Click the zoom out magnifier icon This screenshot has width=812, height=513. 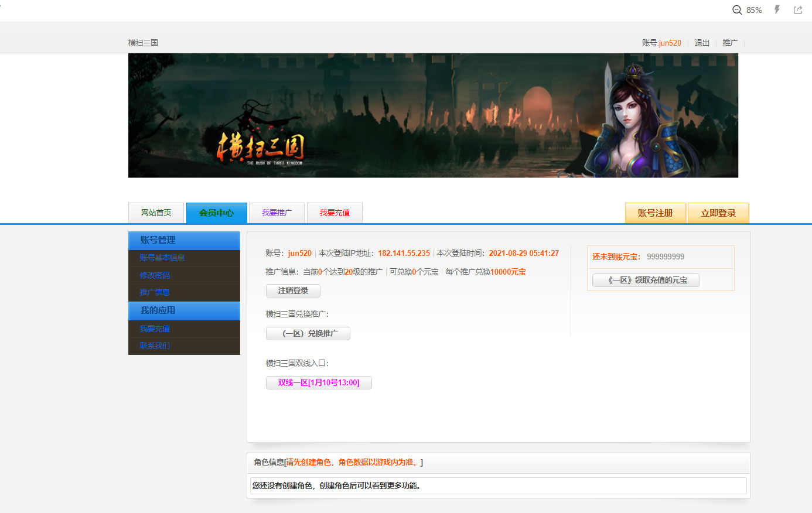[737, 10]
